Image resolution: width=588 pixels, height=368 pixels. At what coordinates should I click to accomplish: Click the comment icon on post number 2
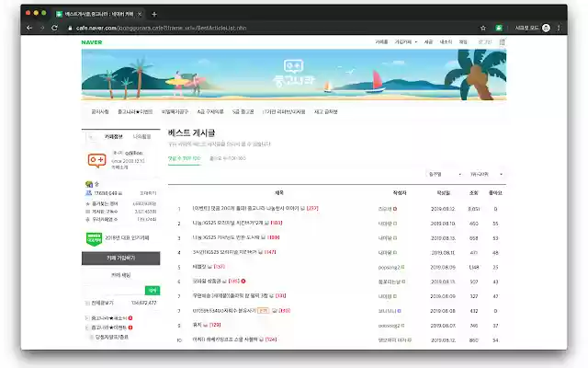(266, 223)
